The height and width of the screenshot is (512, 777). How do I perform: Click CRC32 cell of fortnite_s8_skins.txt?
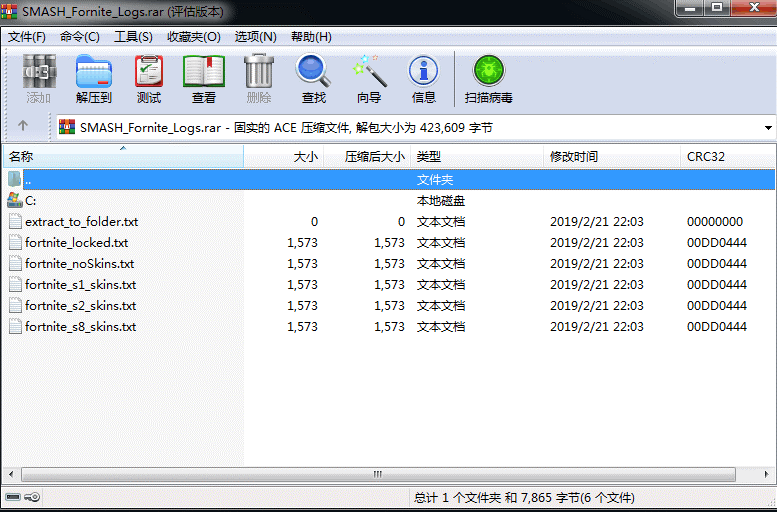pos(717,327)
